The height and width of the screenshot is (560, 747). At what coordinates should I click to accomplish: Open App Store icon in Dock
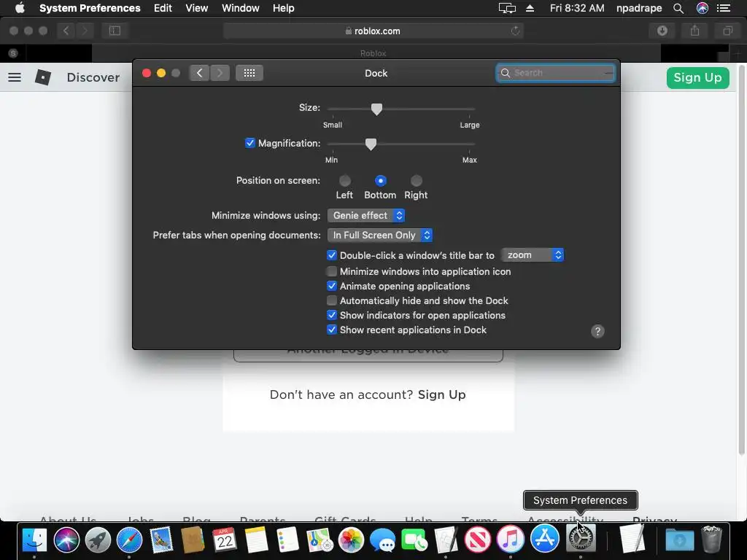coord(544,539)
